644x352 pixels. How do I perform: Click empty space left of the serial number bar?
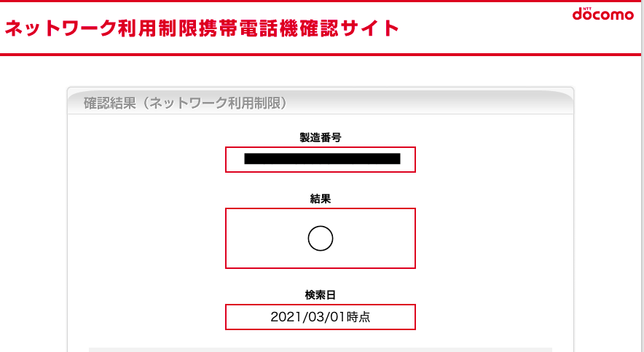[x=235, y=160]
